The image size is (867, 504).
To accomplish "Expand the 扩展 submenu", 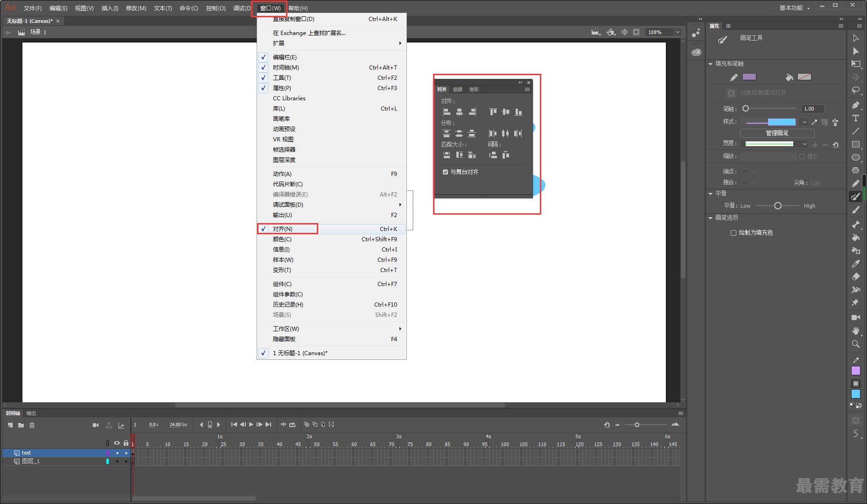I will tap(332, 43).
